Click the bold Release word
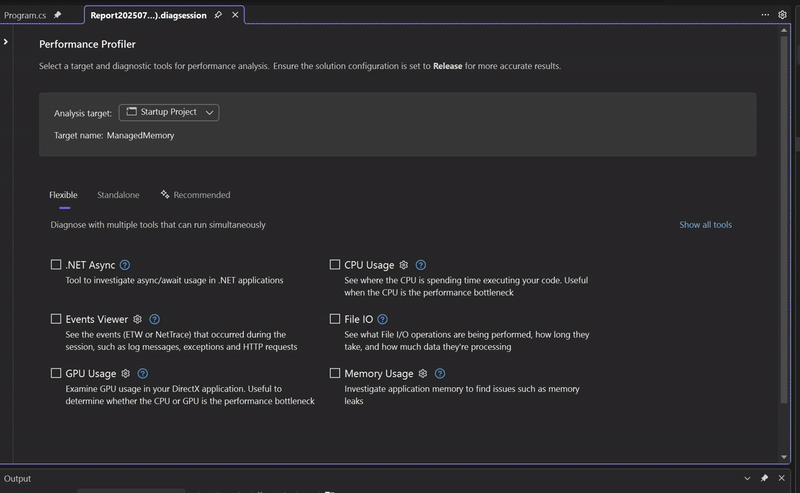800x493 pixels. click(447, 66)
